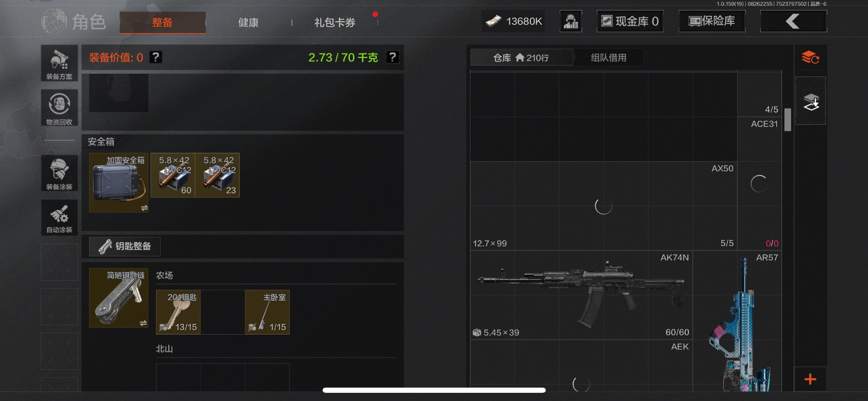Click the character profile icon near cash
Screen dimensions: 868x401
tap(571, 21)
